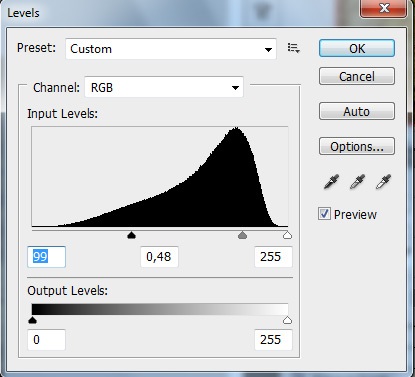Focus the midtone gamma field showing 0,48
The width and height of the screenshot is (415, 377).
[x=159, y=257]
